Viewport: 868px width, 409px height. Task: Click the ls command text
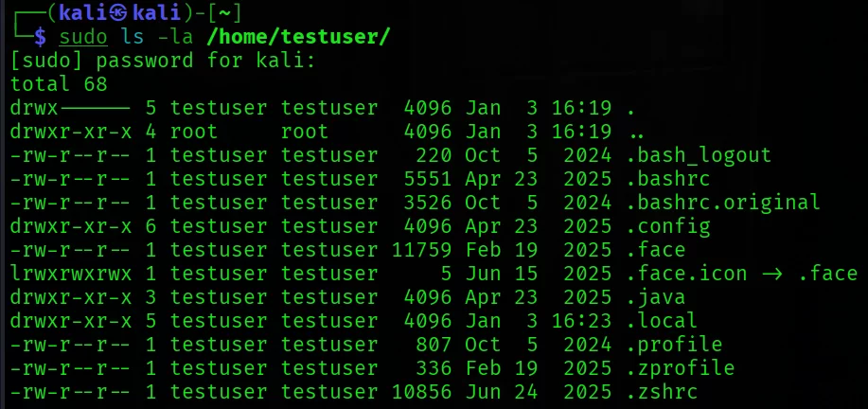pos(133,37)
